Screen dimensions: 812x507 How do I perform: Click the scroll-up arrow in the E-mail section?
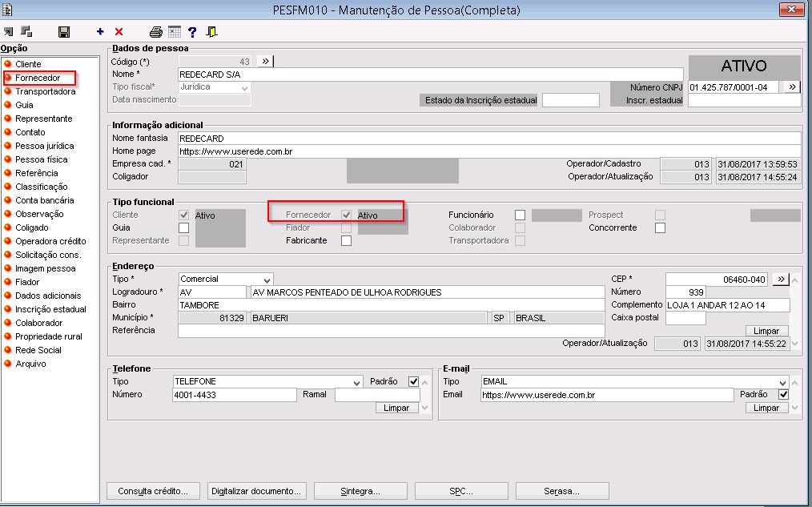pyautogui.click(x=795, y=383)
